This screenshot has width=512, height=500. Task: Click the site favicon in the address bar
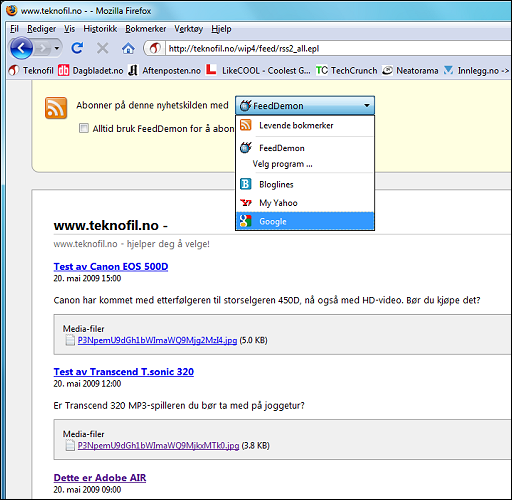click(x=155, y=49)
